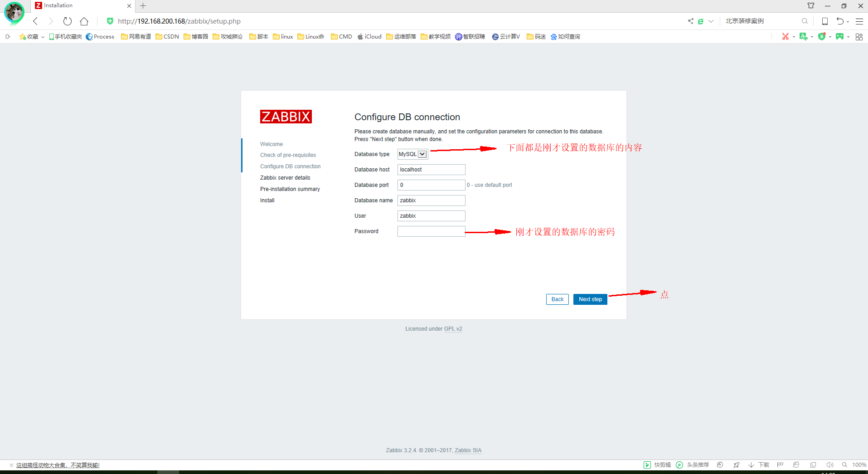The image size is (868, 474).
Task: Open the linux bookmark folder
Action: pyautogui.click(x=283, y=37)
